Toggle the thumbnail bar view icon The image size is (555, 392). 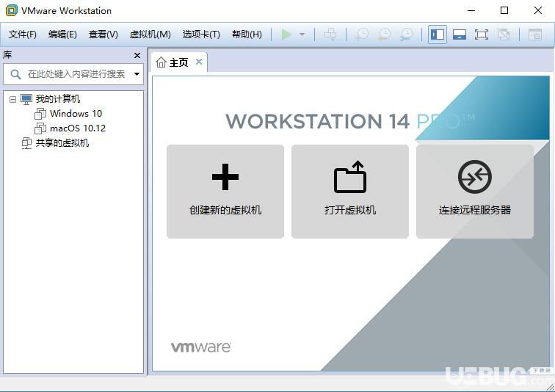(x=460, y=35)
